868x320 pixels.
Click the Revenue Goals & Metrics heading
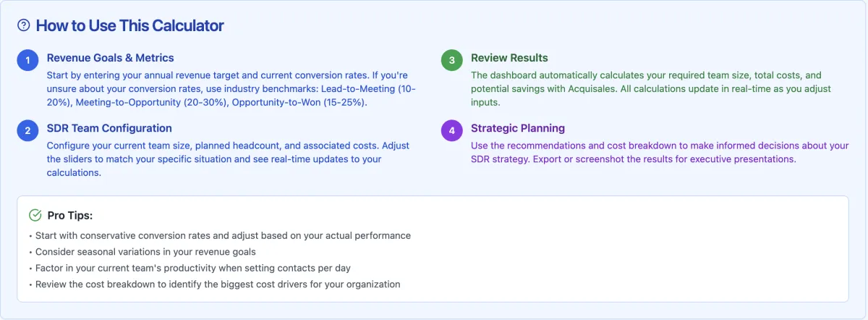(x=111, y=58)
